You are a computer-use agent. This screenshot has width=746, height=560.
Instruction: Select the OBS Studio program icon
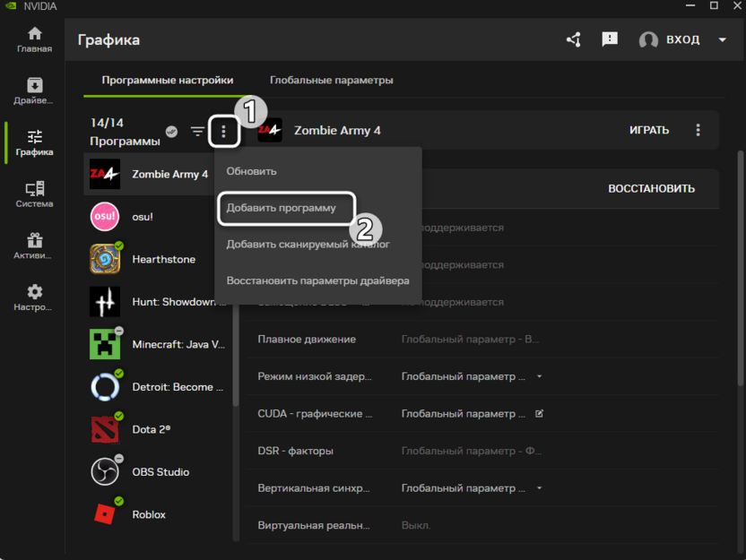point(105,472)
